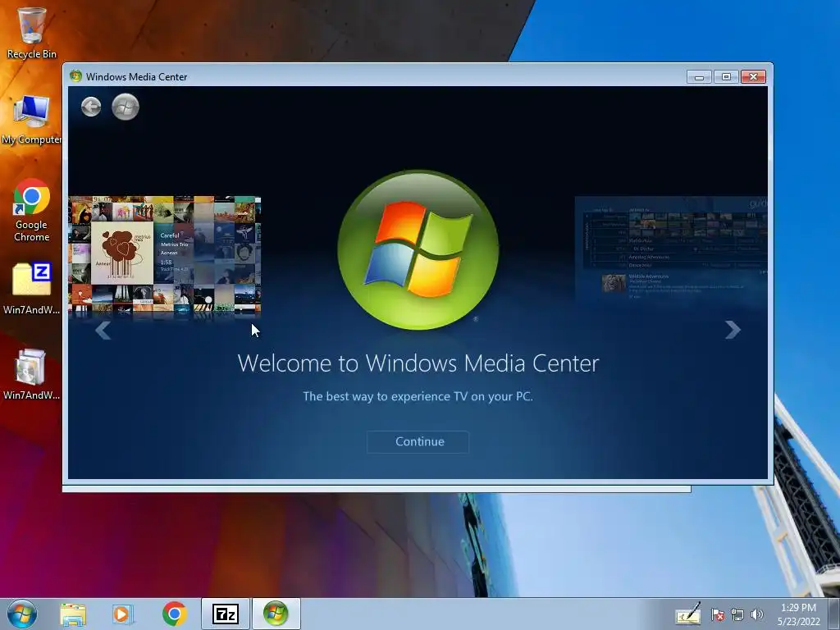Viewport: 840px width, 630px height.
Task: Maximize the Windows Media Center window
Action: pos(727,77)
